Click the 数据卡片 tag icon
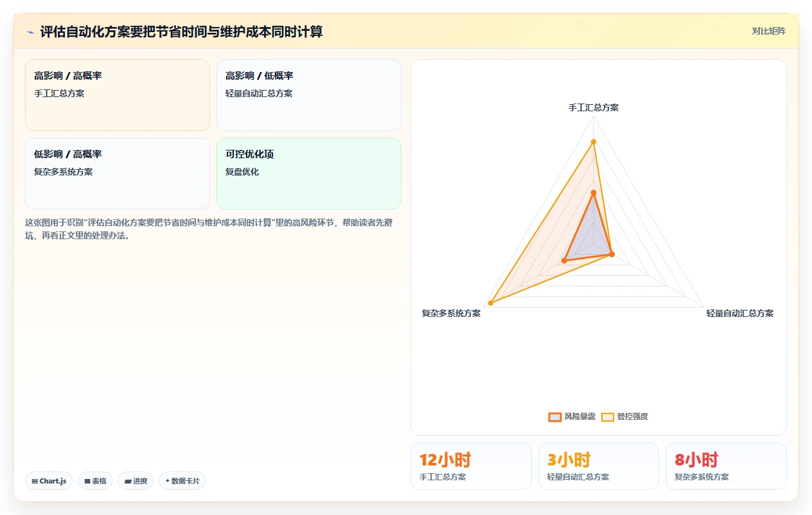The height and width of the screenshot is (515, 812). point(167,481)
